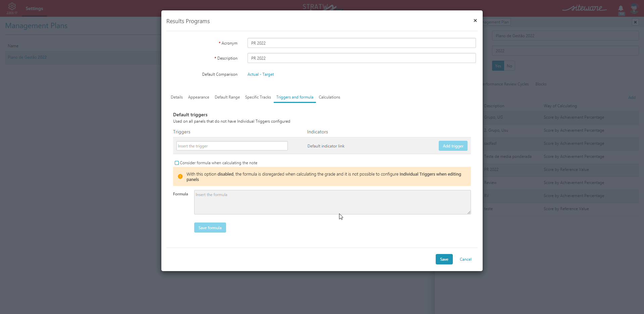This screenshot has height=314, width=644.
Task: Select the teste row in background table
Action: pyautogui.click(x=561, y=209)
